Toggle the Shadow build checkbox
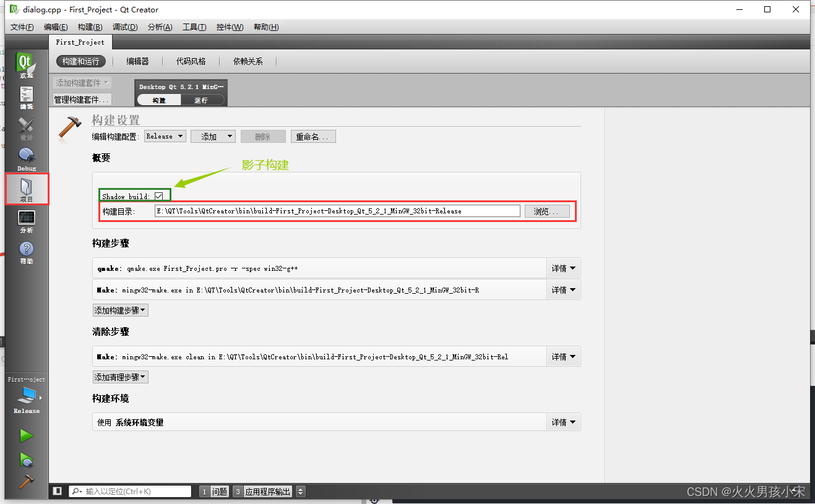The image size is (815, 504). click(x=158, y=196)
